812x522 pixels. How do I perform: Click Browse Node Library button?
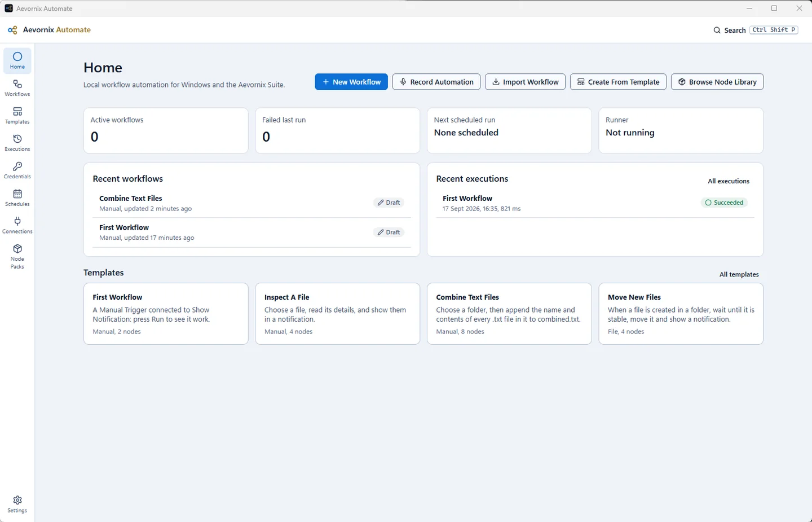tap(717, 82)
